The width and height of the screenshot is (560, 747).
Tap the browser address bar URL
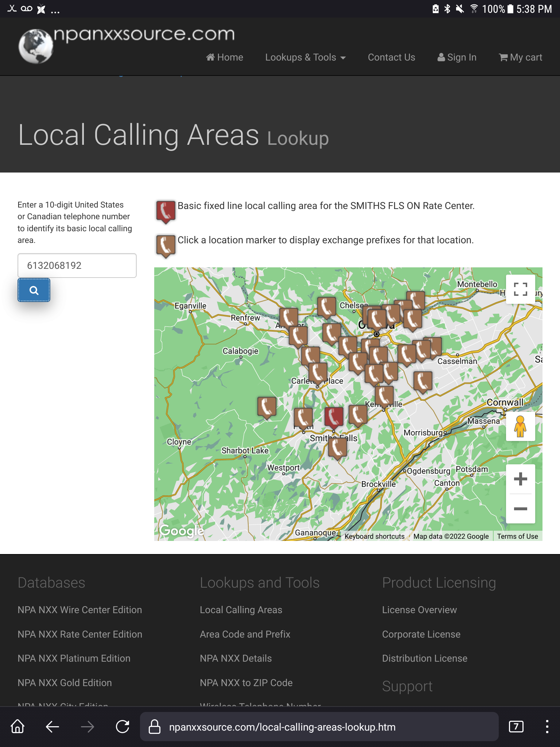(282, 727)
